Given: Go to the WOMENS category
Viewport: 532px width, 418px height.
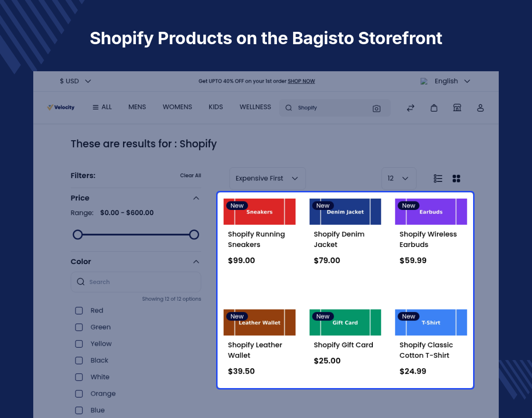Looking at the screenshot, I should coord(177,107).
